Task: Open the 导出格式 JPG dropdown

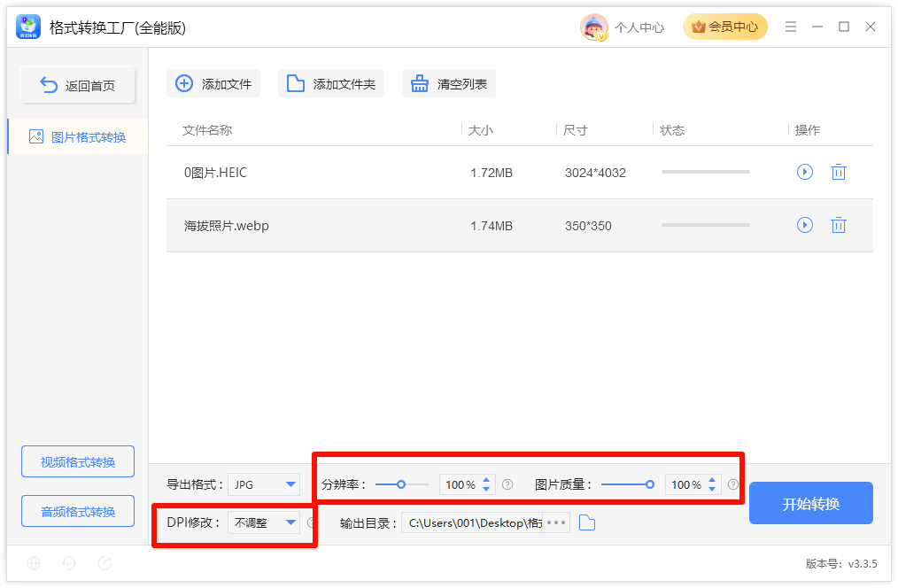Action: click(x=263, y=484)
